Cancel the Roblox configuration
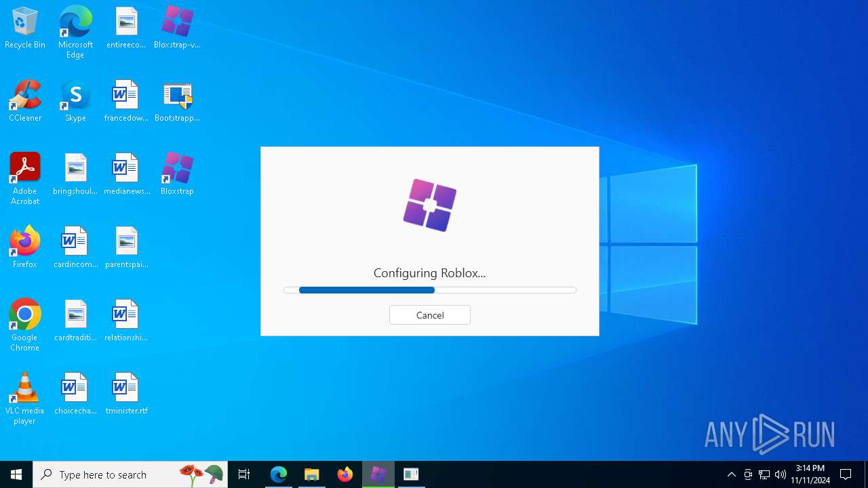 click(430, 315)
